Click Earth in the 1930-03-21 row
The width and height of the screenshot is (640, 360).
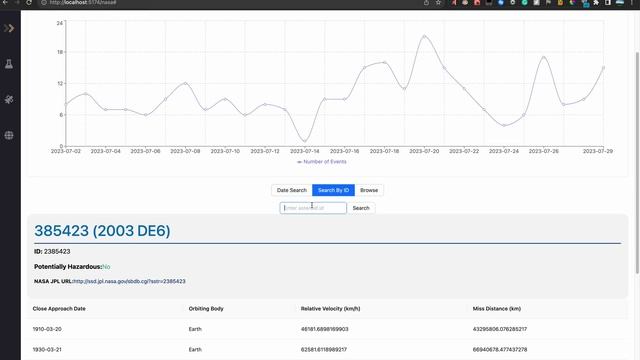pyautogui.click(x=195, y=349)
